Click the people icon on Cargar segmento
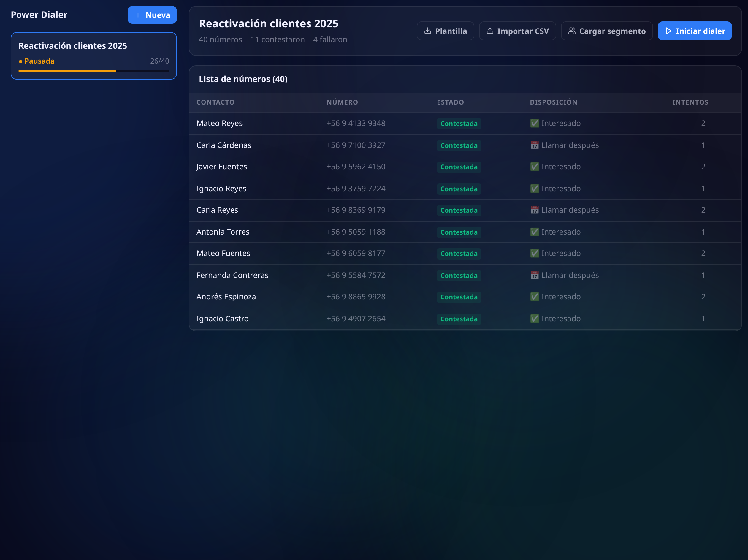 pyautogui.click(x=571, y=31)
